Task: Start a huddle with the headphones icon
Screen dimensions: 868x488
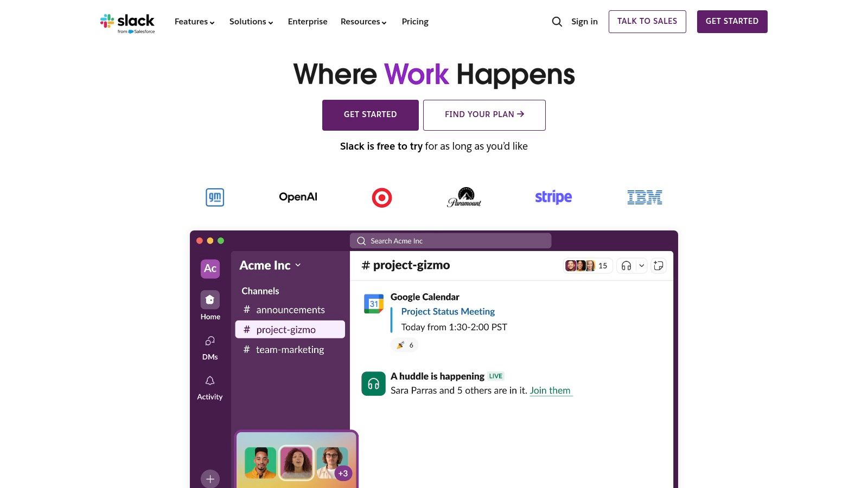Action: [626, 266]
